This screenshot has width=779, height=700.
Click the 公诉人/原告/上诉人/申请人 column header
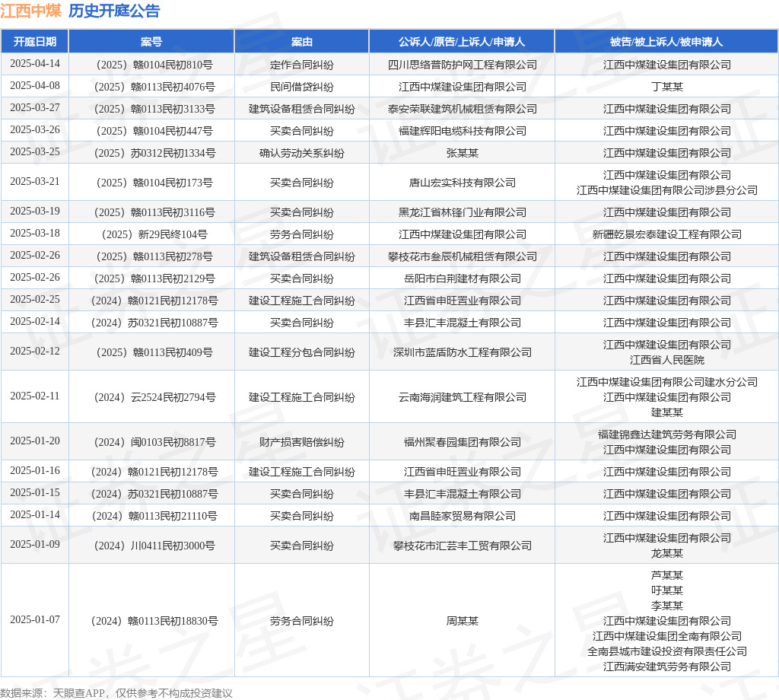coord(462,42)
